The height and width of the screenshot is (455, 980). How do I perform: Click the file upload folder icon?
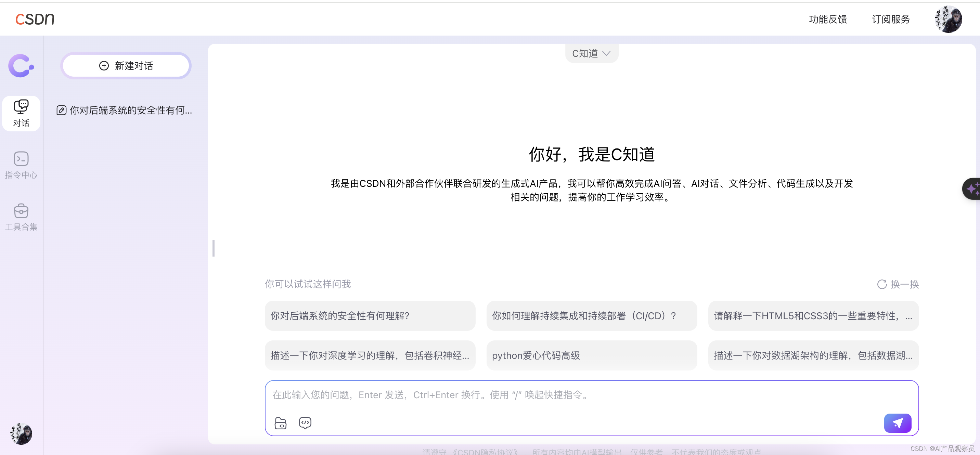pos(280,423)
